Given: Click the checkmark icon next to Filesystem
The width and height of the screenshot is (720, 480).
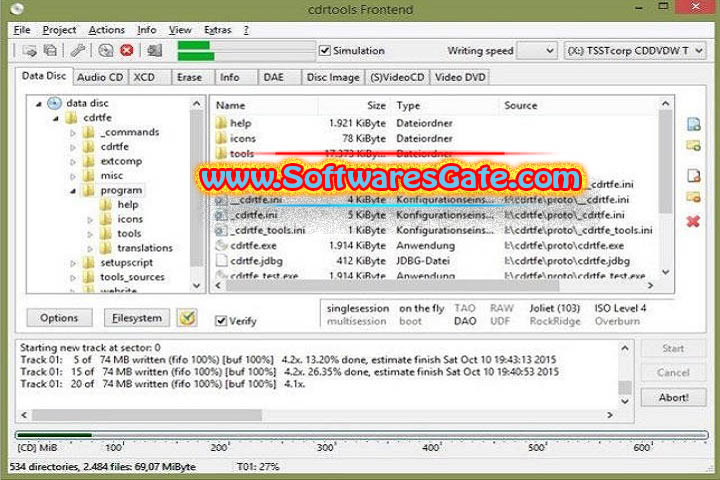Looking at the screenshot, I should [x=187, y=317].
